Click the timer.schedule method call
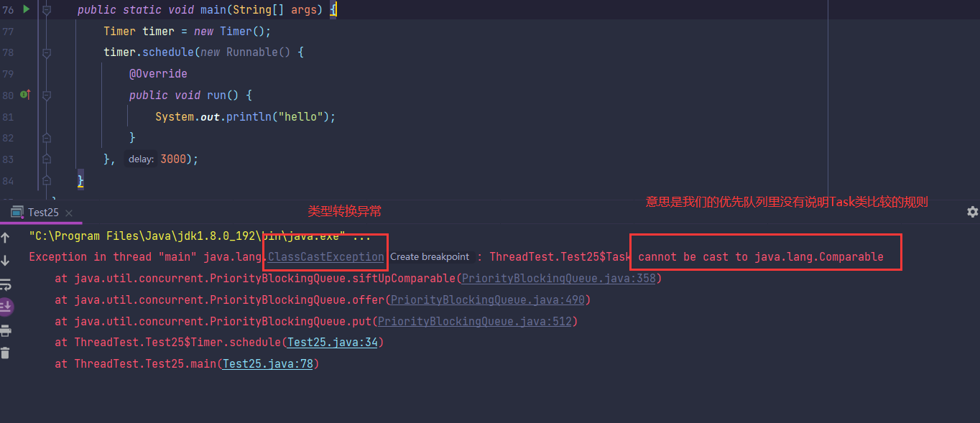The height and width of the screenshot is (423, 980). [149, 52]
